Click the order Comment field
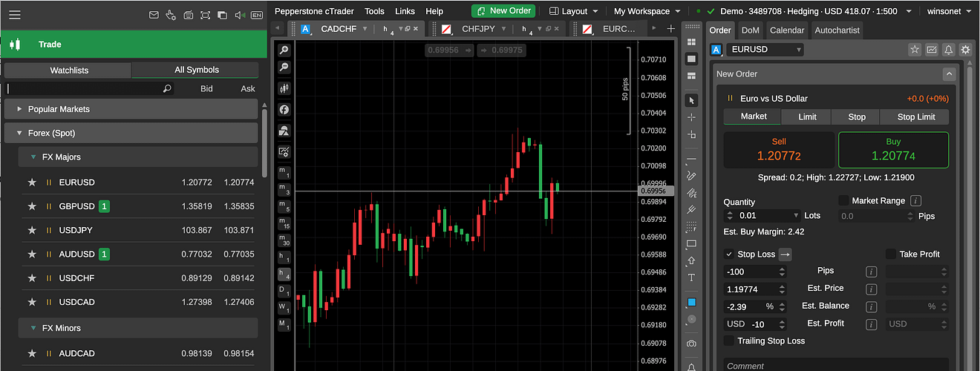This screenshot has width=980, height=371. 837,366
